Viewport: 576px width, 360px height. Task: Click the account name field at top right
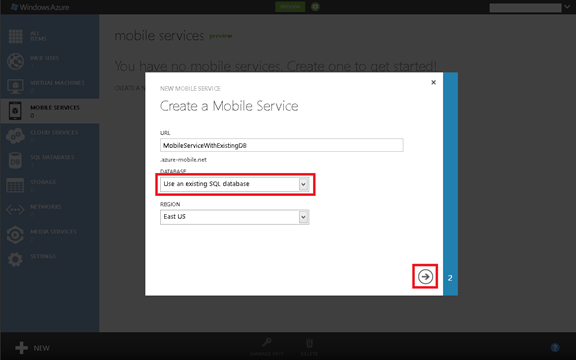pyautogui.click(x=525, y=7)
